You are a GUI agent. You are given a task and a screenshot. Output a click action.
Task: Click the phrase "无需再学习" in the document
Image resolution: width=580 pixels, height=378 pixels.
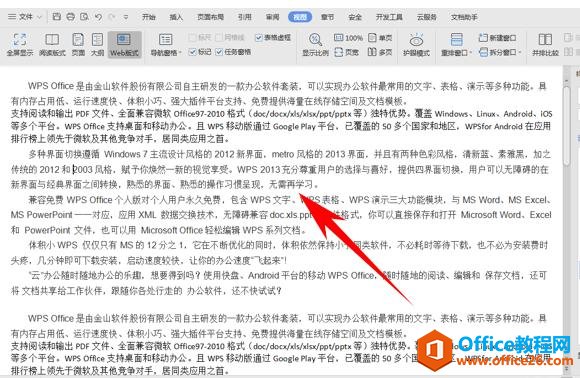point(291,184)
